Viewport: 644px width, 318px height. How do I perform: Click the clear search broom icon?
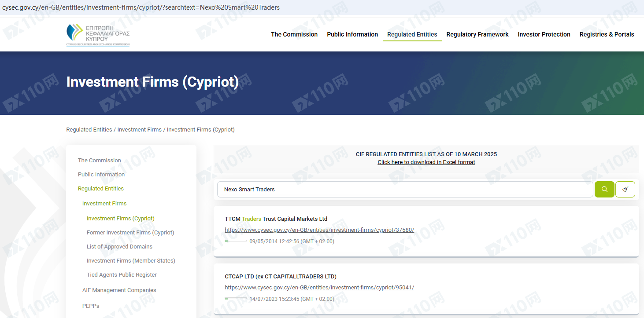pos(625,189)
